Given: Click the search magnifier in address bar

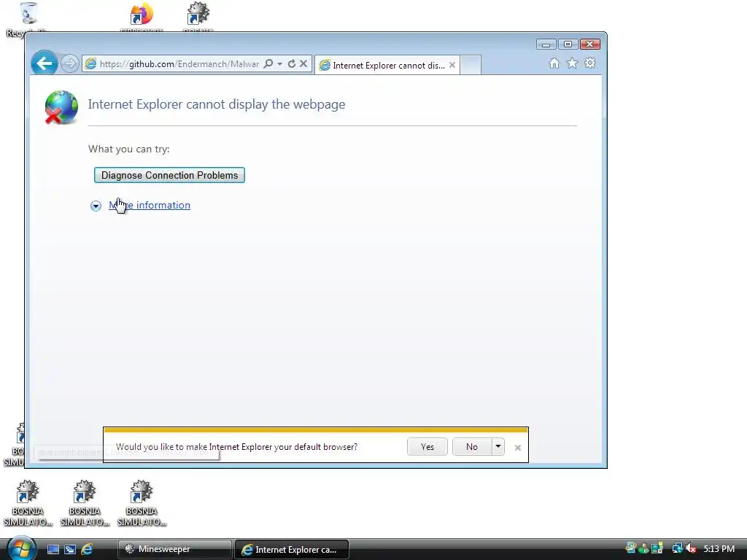Looking at the screenshot, I should tap(268, 63).
